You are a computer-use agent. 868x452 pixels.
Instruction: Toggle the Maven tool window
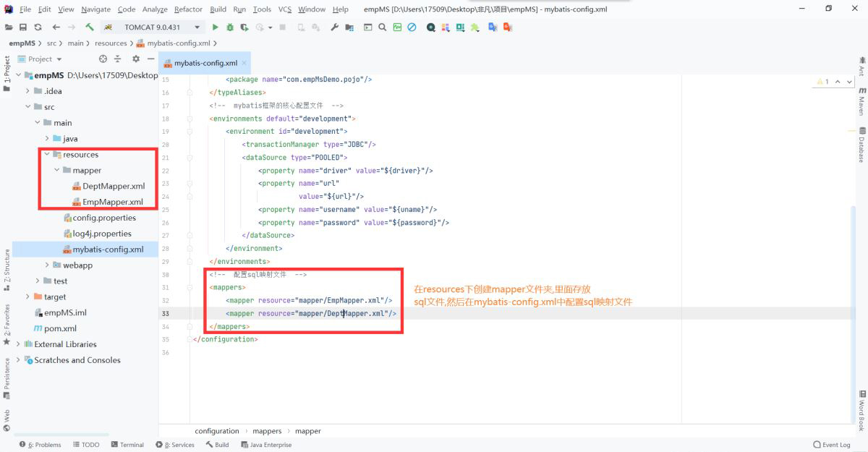pyautogui.click(x=861, y=101)
